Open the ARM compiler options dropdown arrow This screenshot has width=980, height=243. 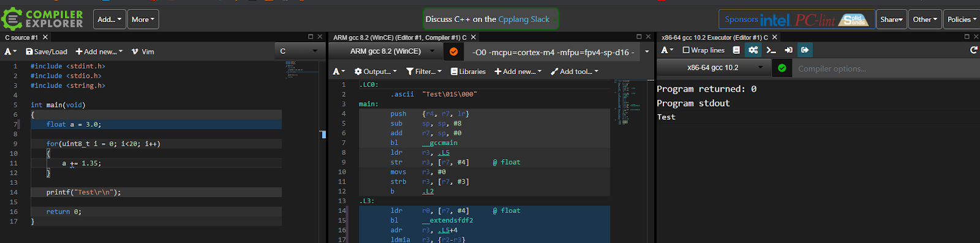(647, 52)
